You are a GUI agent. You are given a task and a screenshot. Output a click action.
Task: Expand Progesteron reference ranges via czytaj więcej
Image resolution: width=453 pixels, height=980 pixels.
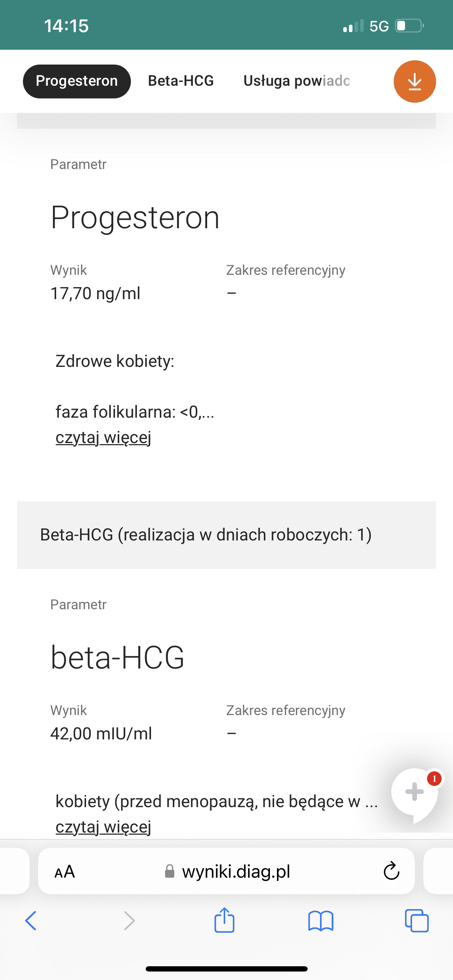[103, 437]
